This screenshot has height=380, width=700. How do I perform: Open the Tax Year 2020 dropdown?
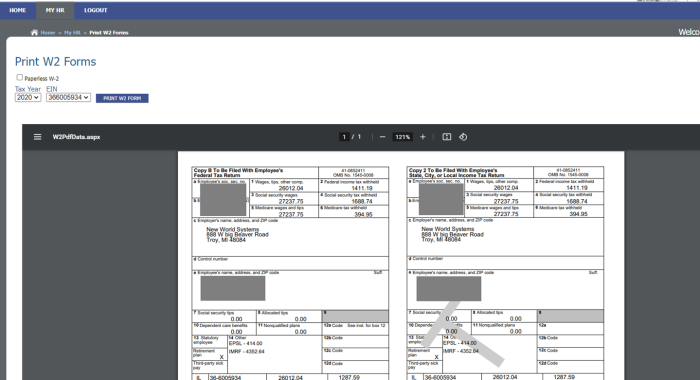28,97
